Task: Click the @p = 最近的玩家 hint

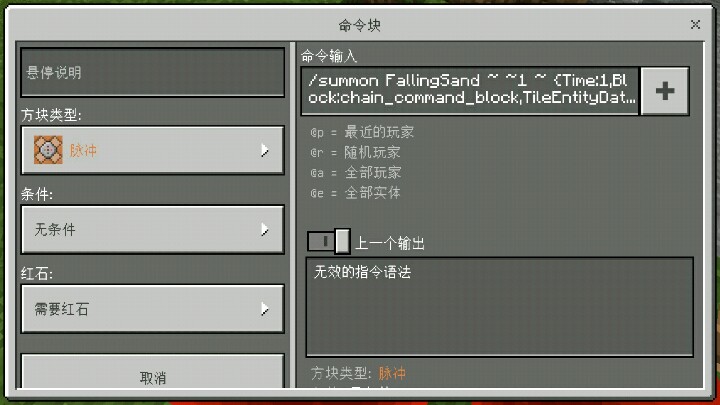Action: [x=362, y=132]
